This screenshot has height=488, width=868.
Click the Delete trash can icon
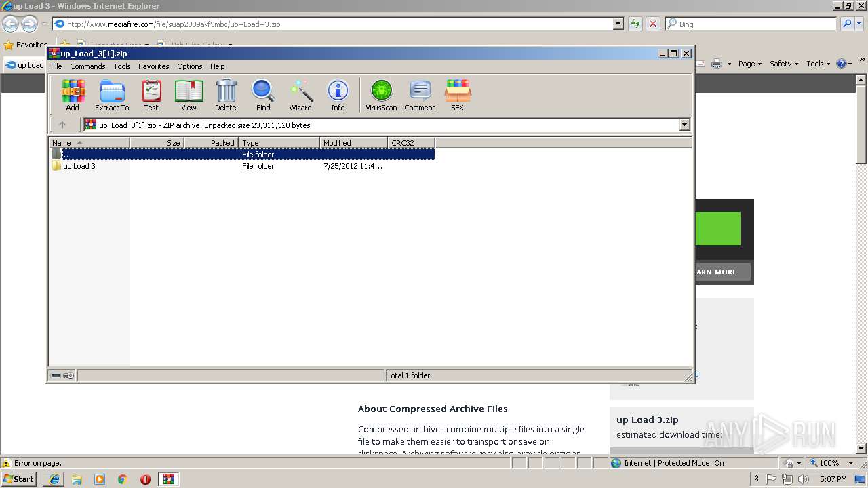[x=226, y=96]
